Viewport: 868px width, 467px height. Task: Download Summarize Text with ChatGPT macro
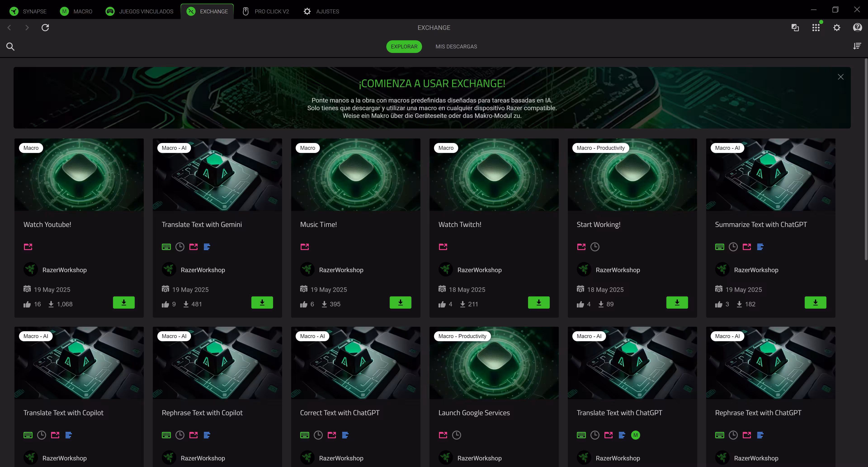[815, 303]
